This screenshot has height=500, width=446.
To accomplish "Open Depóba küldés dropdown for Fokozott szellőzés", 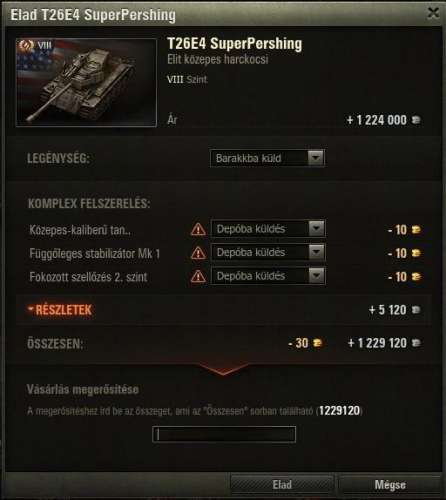I will [x=268, y=276].
